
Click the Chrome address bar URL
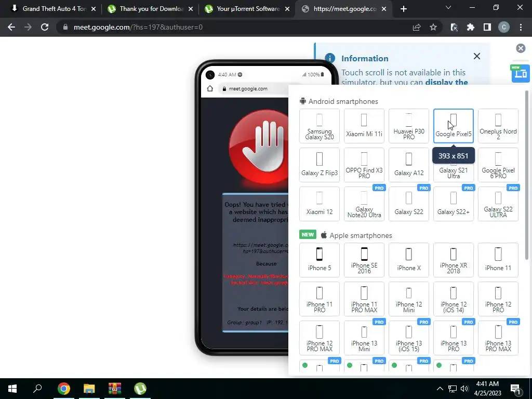pyautogui.click(x=138, y=27)
